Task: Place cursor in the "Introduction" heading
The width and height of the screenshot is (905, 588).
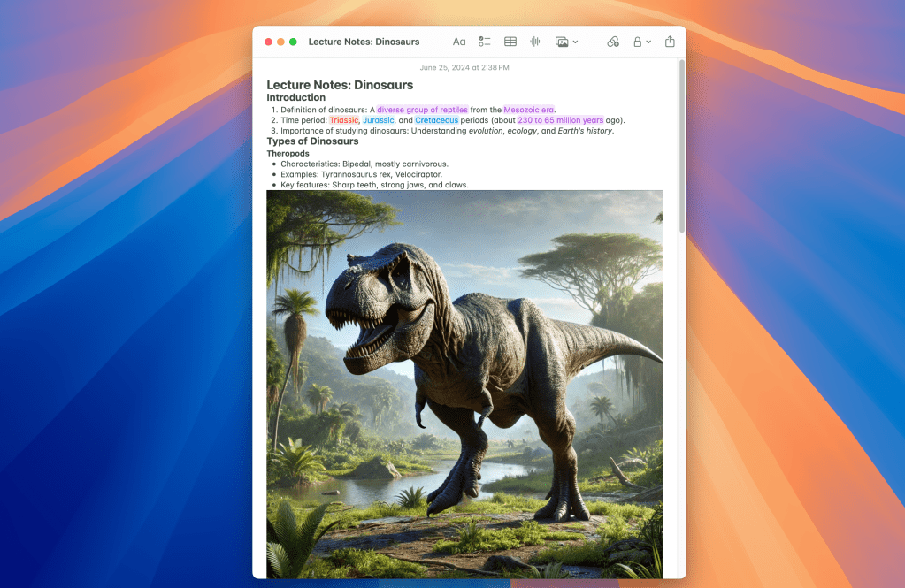Action: point(295,98)
